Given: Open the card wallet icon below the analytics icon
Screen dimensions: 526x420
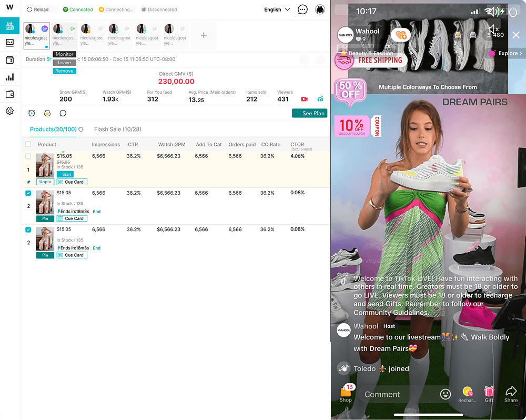Looking at the screenshot, I should tap(9, 94).
